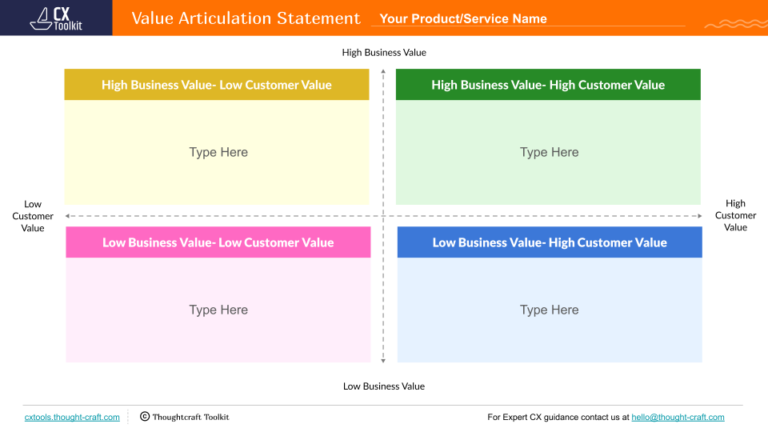Click the High Business Value axis label

(384, 52)
